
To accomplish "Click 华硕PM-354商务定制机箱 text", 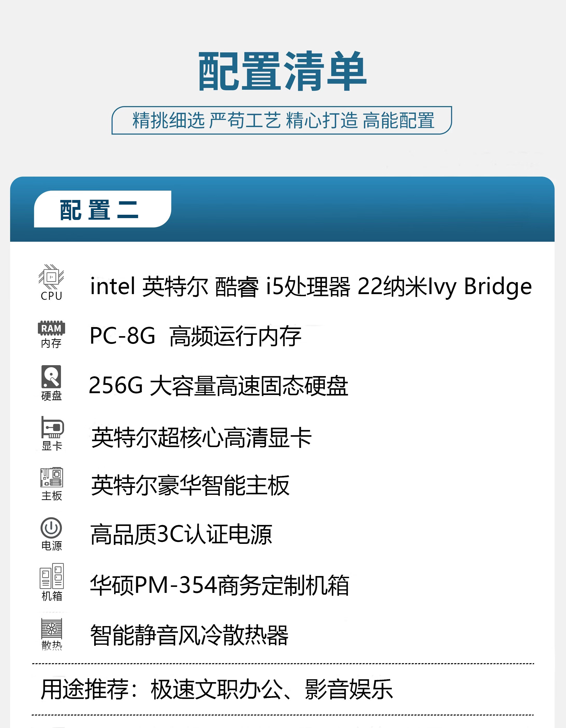I will pyautogui.click(x=220, y=585).
